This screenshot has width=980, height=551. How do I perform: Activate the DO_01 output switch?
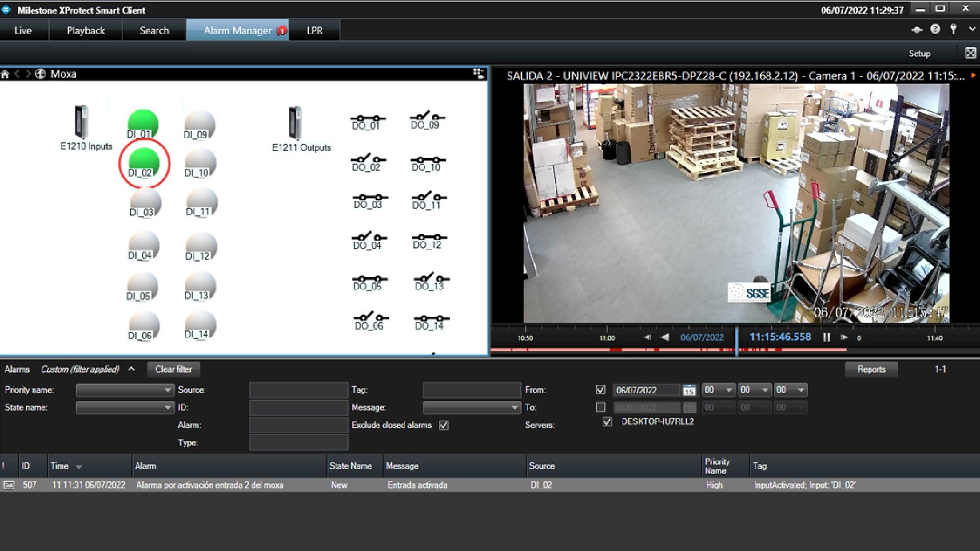[367, 122]
